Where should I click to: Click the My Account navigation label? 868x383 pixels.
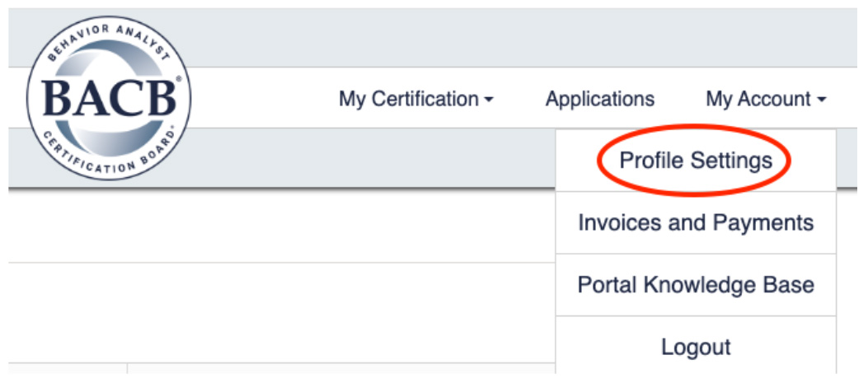(758, 99)
